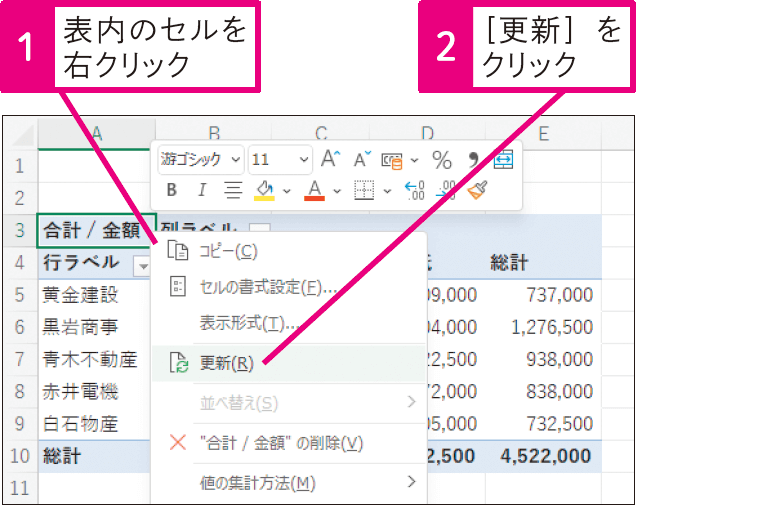Image resolution: width=783 pixels, height=505 pixels.
Task: Click Increase Decimal icon
Action: click(x=415, y=190)
